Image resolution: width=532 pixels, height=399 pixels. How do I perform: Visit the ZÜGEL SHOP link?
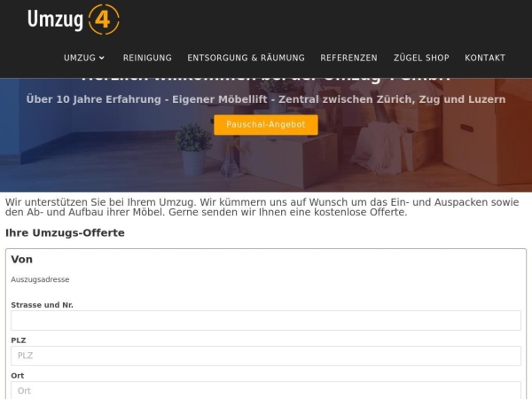(421, 58)
